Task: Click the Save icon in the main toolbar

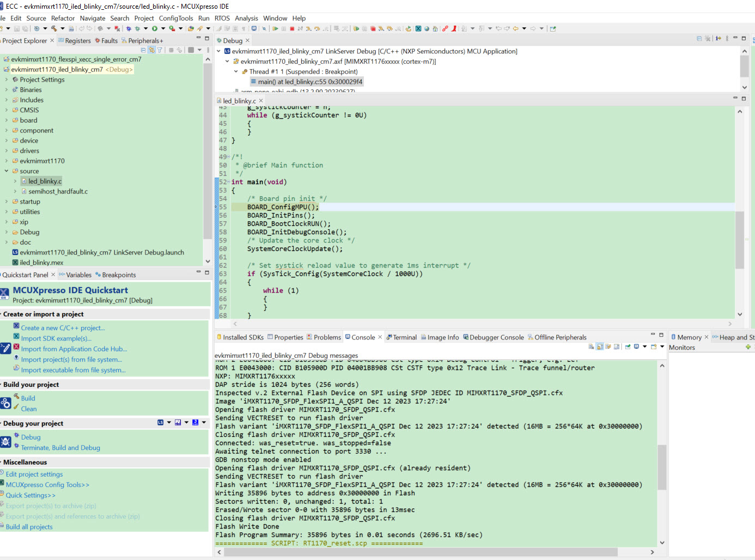Action: click(16, 28)
